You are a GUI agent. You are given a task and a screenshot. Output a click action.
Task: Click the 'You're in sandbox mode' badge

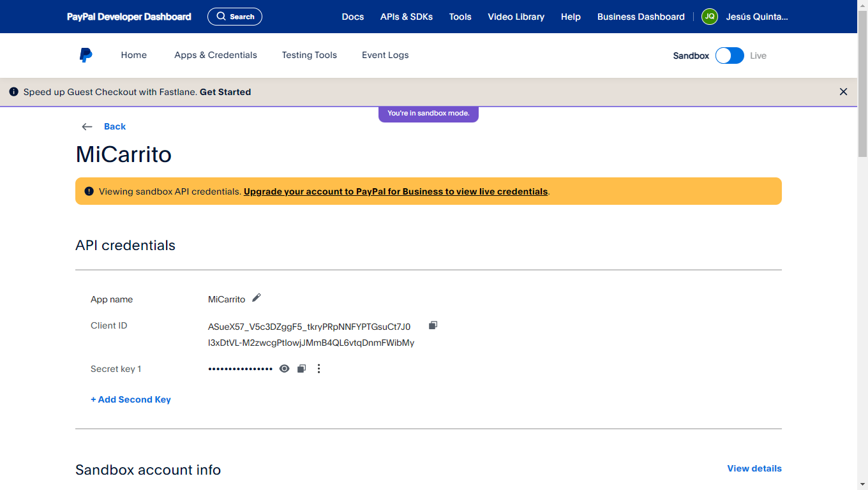point(428,114)
